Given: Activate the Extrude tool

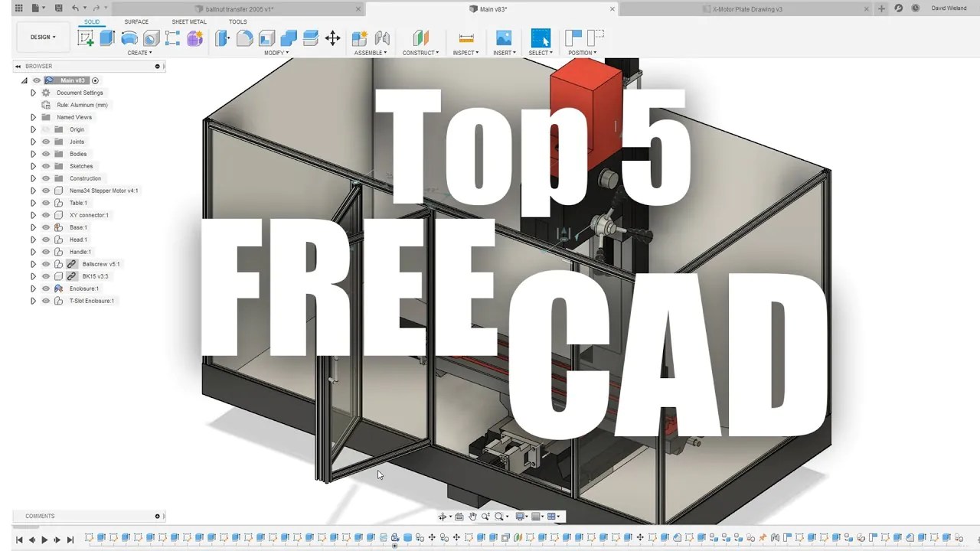Looking at the screenshot, I should coord(106,38).
